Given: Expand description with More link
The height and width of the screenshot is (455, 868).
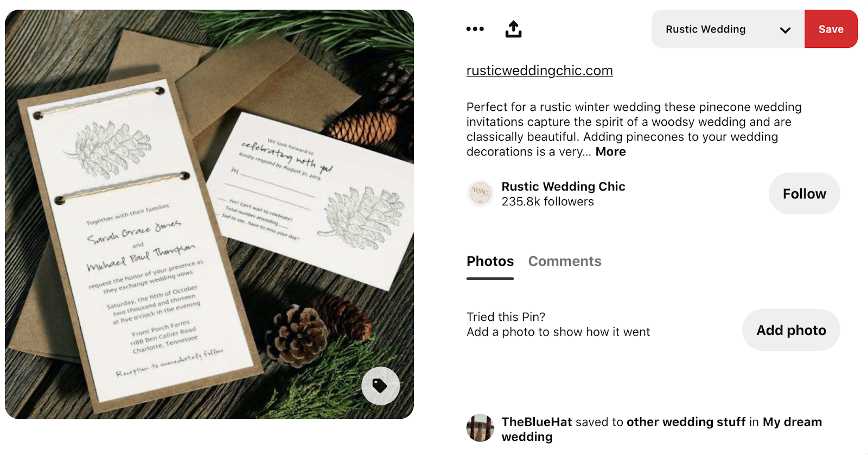Looking at the screenshot, I should pyautogui.click(x=610, y=151).
